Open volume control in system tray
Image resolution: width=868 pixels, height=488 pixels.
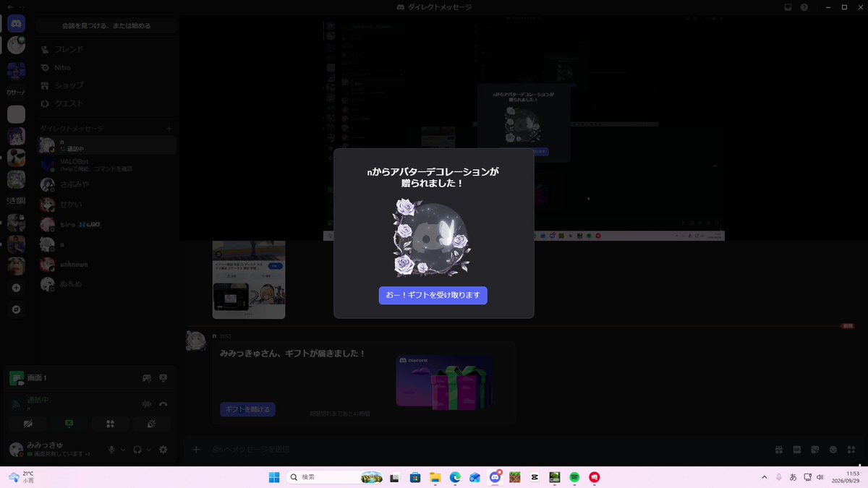point(820,477)
